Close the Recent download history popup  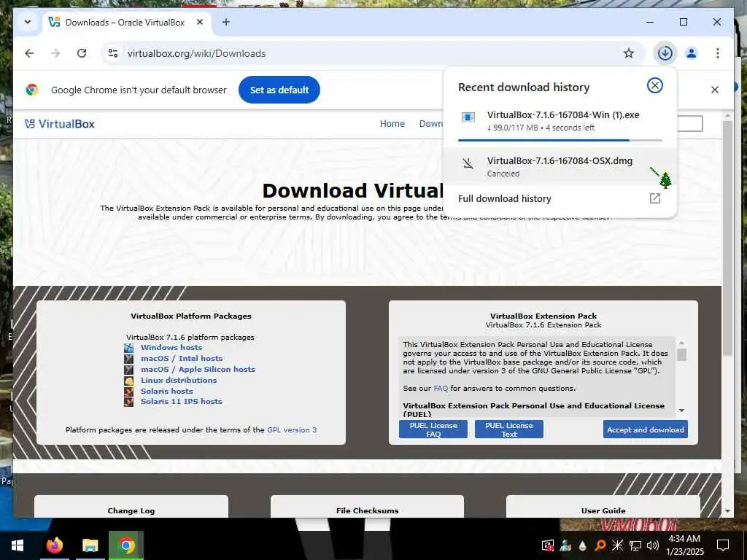click(x=654, y=85)
